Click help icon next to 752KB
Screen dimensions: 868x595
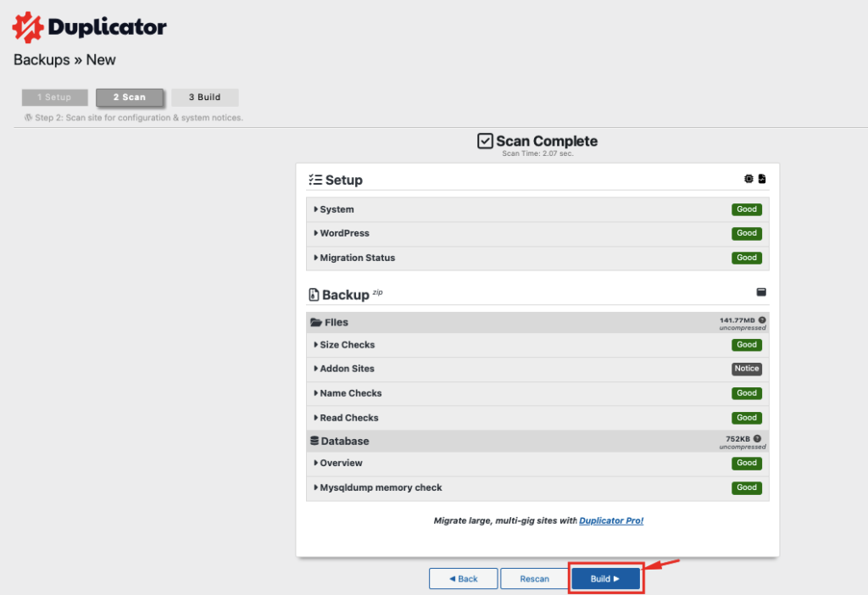tap(757, 438)
